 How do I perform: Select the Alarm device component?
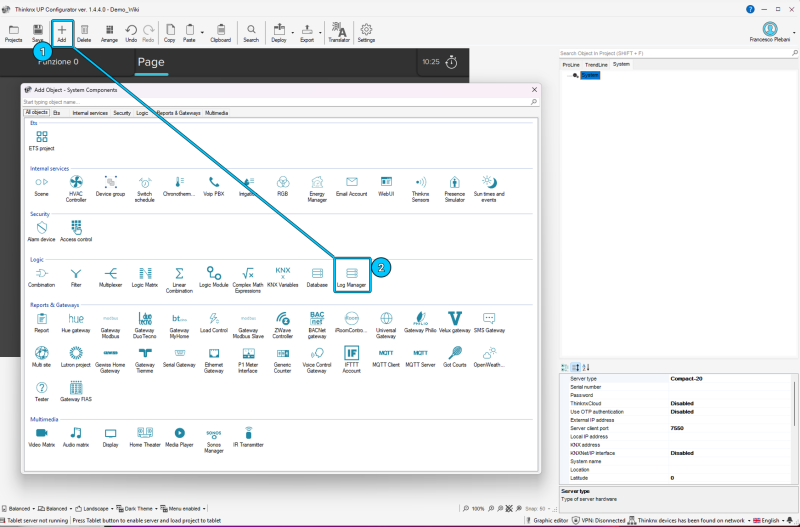click(41, 232)
